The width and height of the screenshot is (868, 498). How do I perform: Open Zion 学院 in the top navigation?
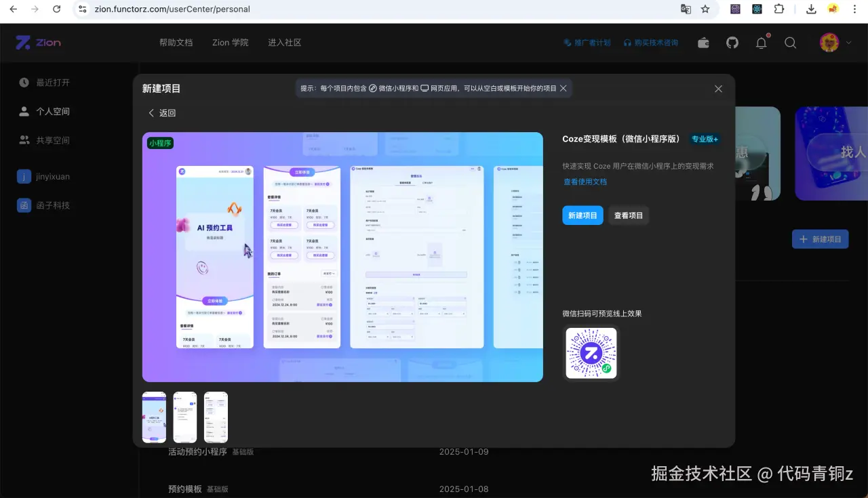pos(231,43)
